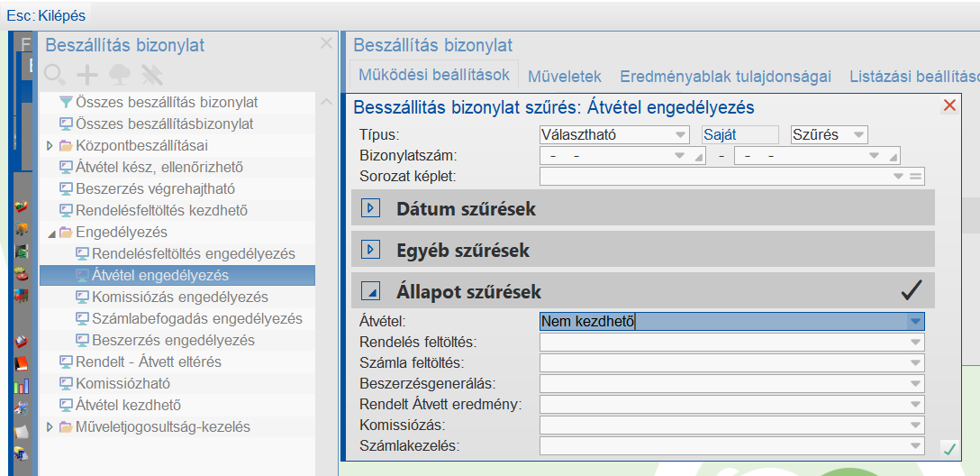This screenshot has width=980, height=476.
Task: Click the bar chart icon in sidebar
Action: pyautogui.click(x=22, y=386)
